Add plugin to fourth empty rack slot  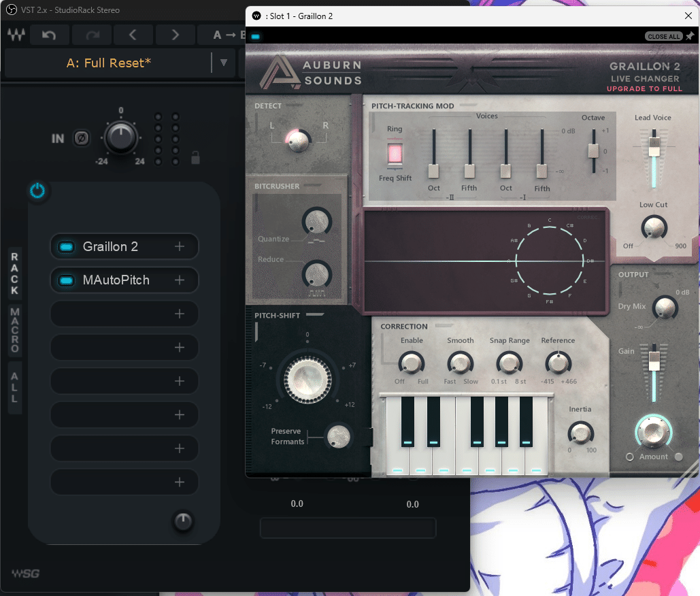tap(180, 348)
